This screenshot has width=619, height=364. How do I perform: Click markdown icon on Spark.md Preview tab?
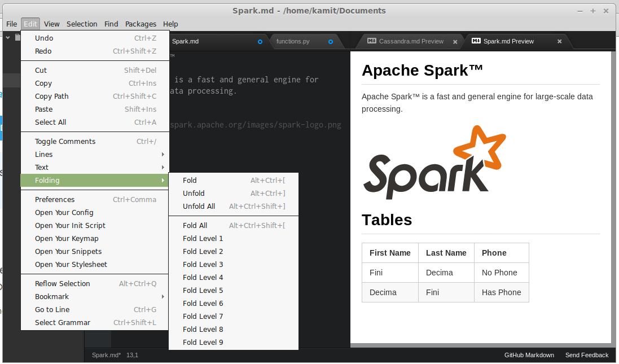(476, 41)
